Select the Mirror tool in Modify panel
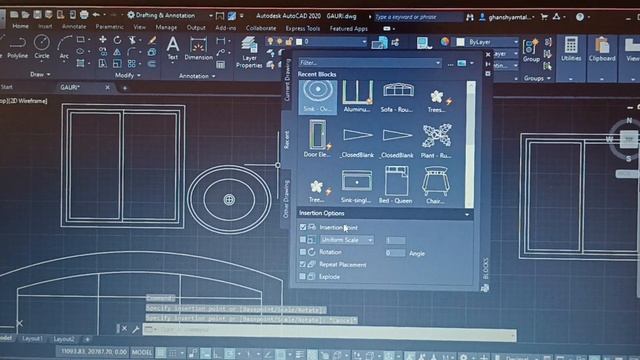640x360 pixels. [x=117, y=52]
